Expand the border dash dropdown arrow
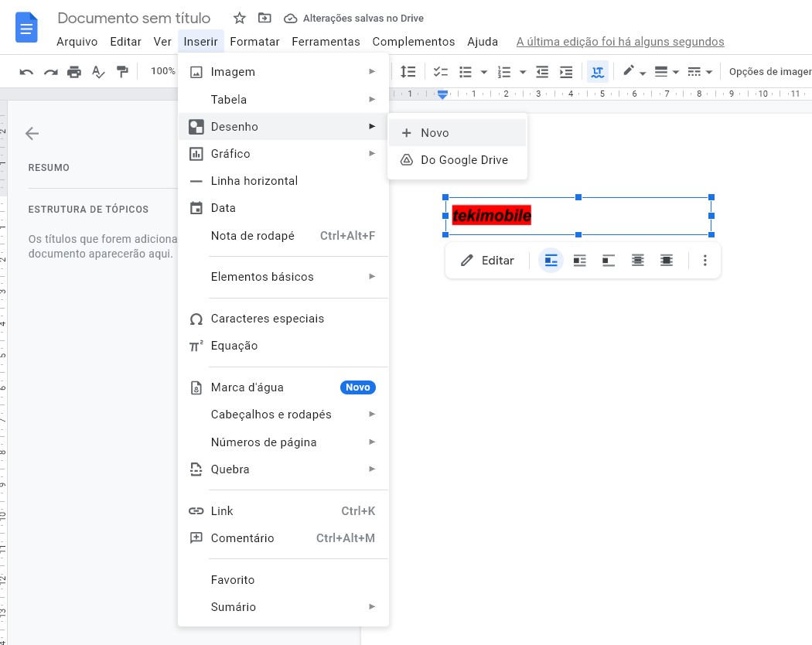 [x=709, y=73]
